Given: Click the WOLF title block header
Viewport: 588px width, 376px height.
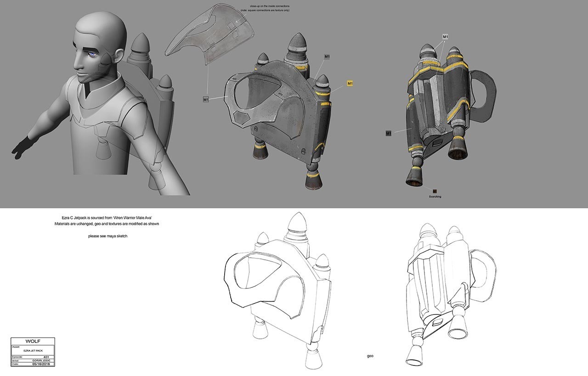Looking at the screenshot, I should coord(33,341).
